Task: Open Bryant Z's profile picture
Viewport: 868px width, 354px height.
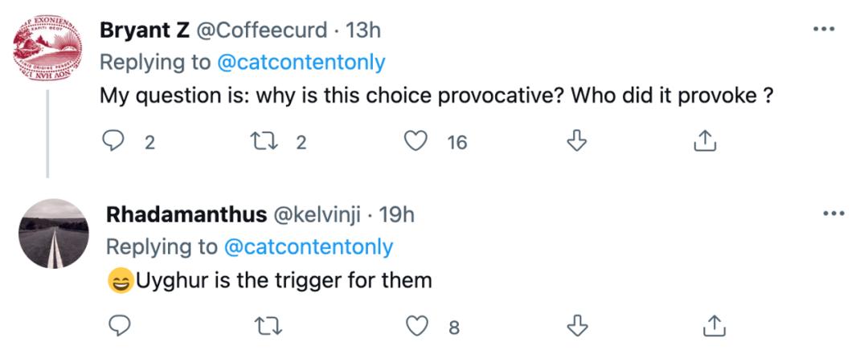Action: pos(48,48)
